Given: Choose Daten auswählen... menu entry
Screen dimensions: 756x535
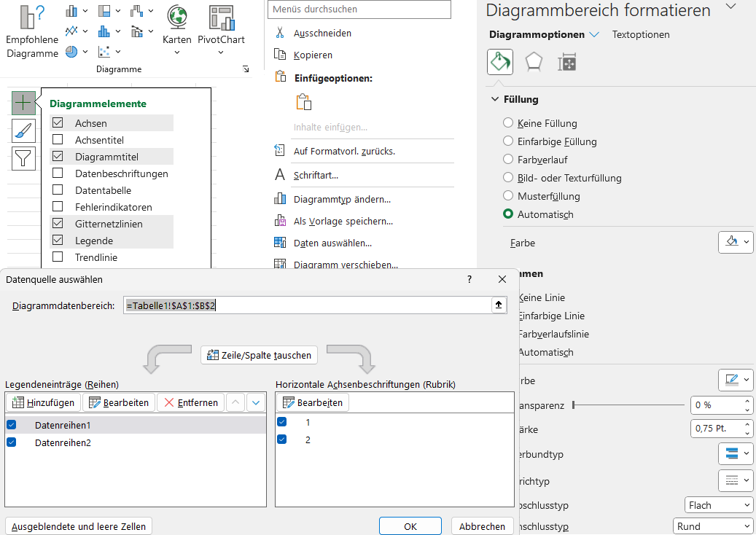Looking at the screenshot, I should click(332, 243).
